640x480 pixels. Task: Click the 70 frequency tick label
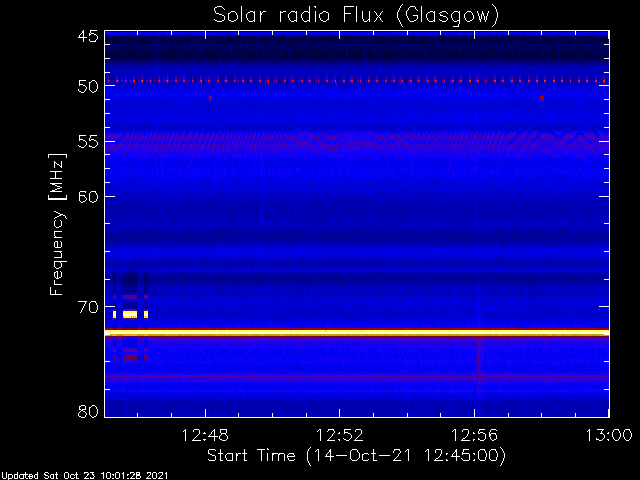click(x=88, y=307)
